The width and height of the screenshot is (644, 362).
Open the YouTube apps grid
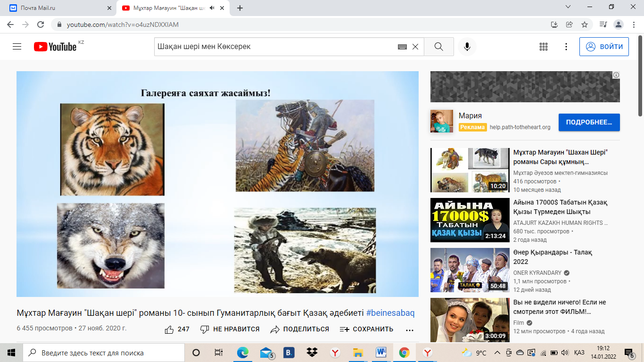[x=544, y=47]
